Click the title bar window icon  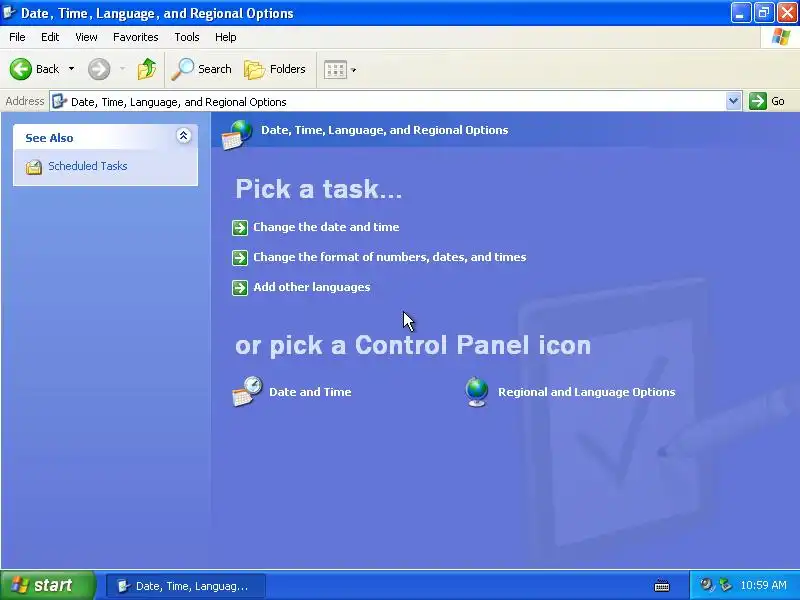tap(9, 12)
